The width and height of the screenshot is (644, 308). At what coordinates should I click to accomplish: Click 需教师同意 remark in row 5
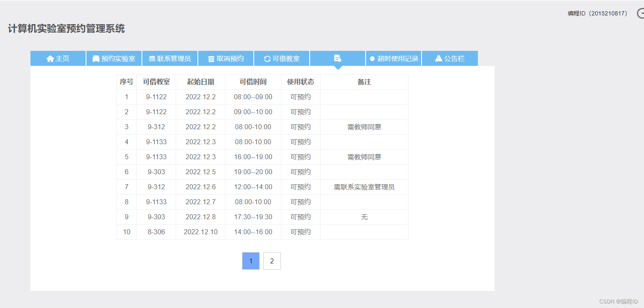(364, 157)
